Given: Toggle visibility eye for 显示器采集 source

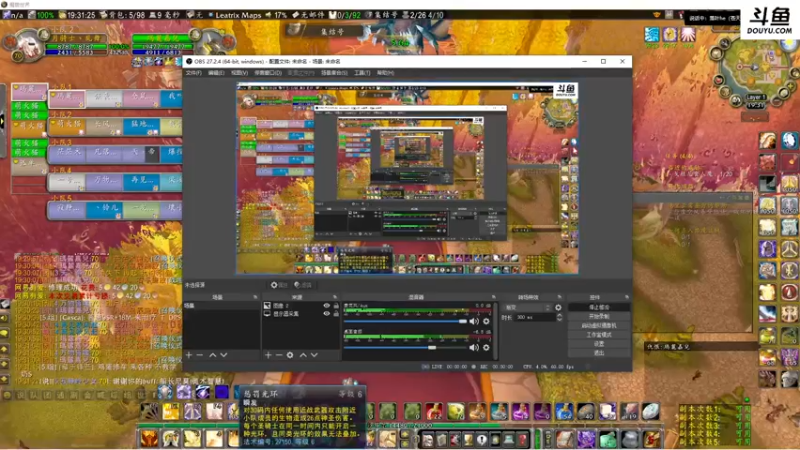Looking at the screenshot, I should [x=327, y=313].
